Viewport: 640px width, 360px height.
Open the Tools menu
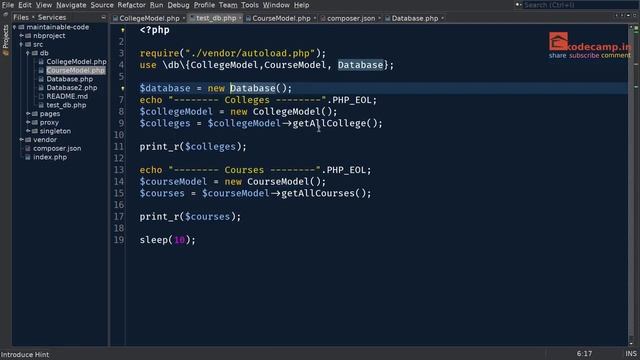249,5
